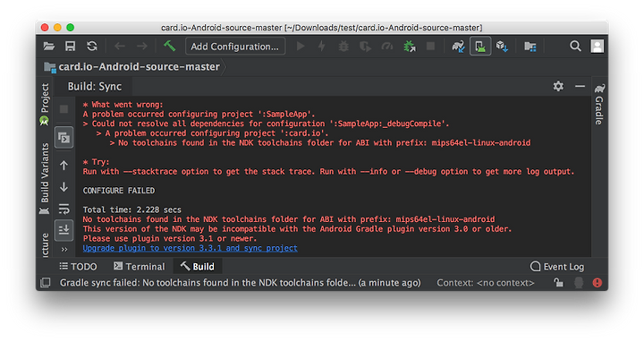
Task: Click the synchronize refresh icon in the toolbar
Action: click(92, 47)
